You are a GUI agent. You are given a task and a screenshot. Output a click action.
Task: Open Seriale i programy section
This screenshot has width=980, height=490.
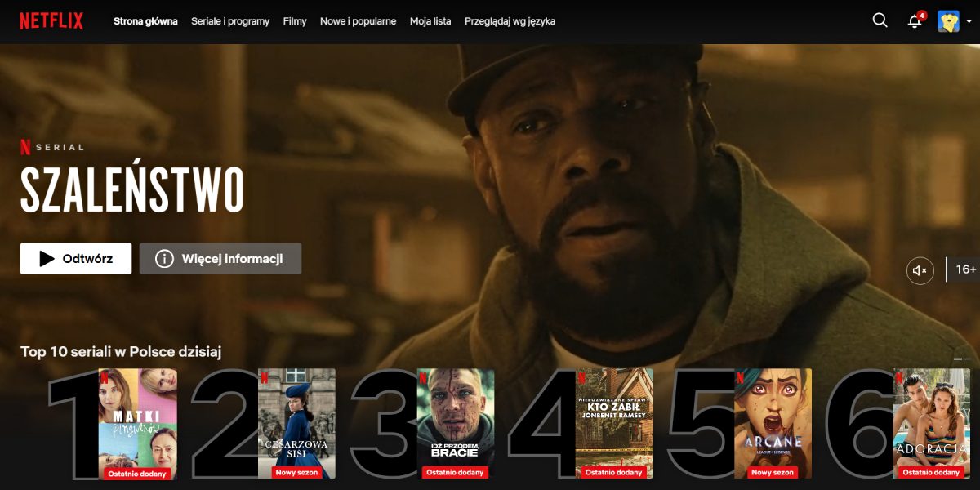click(x=230, y=21)
